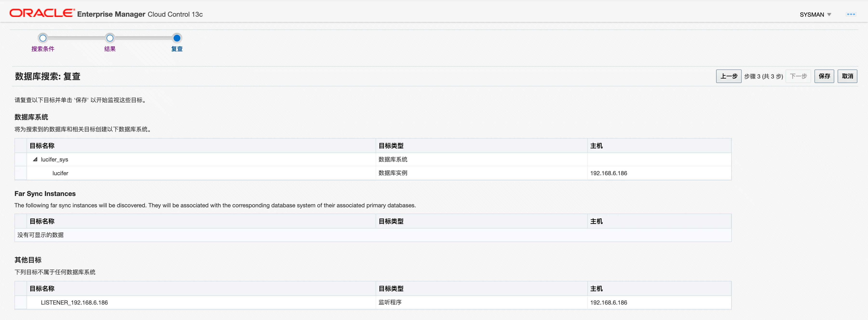868x320 pixels.
Task: Click 目标名称 column header in 数据库系统 table
Action: (x=42, y=146)
